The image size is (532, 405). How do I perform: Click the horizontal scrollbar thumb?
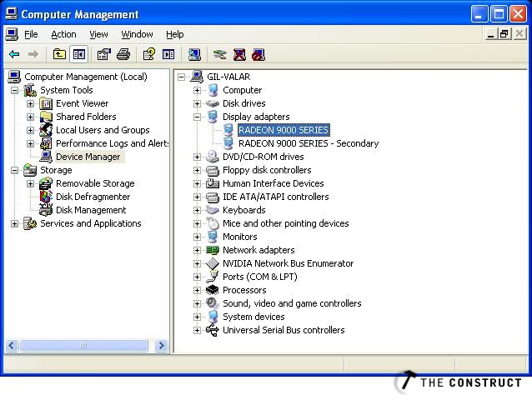point(83,345)
